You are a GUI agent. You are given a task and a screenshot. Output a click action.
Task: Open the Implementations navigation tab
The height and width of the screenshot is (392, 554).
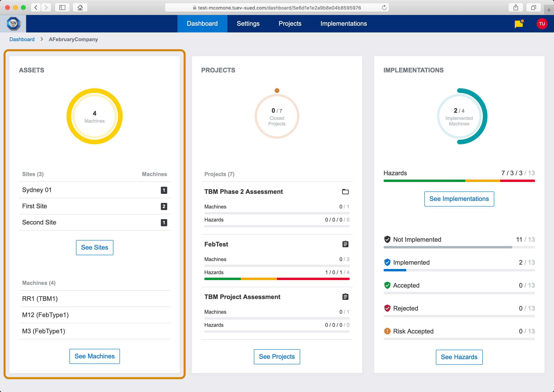pos(343,24)
